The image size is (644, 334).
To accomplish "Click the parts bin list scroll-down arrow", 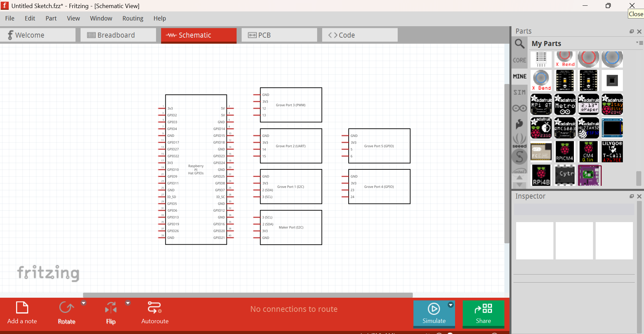I will pyautogui.click(x=519, y=185).
